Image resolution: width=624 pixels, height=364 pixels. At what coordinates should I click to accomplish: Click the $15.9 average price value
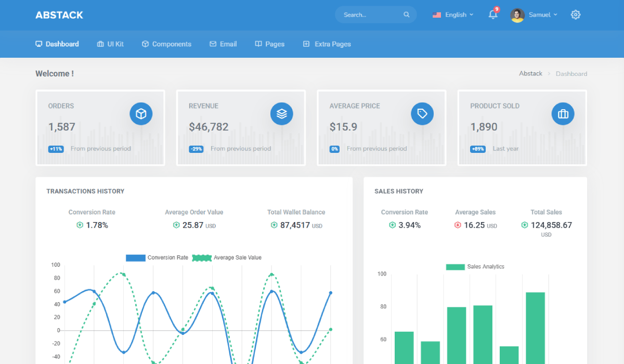point(344,127)
